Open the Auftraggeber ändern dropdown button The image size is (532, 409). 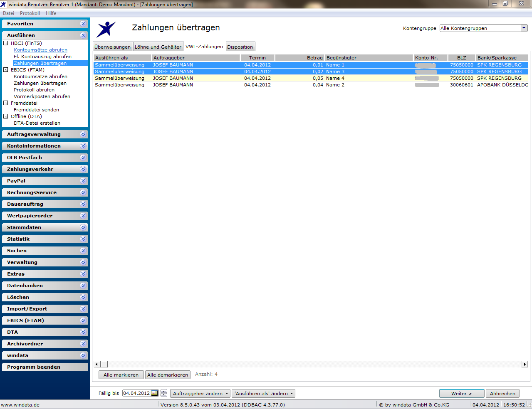200,394
